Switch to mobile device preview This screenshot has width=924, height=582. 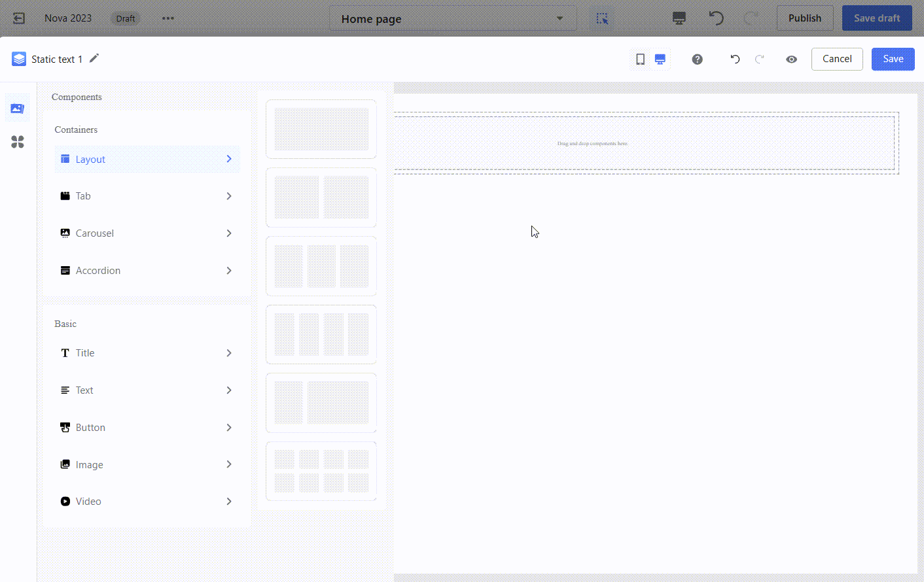click(640, 60)
